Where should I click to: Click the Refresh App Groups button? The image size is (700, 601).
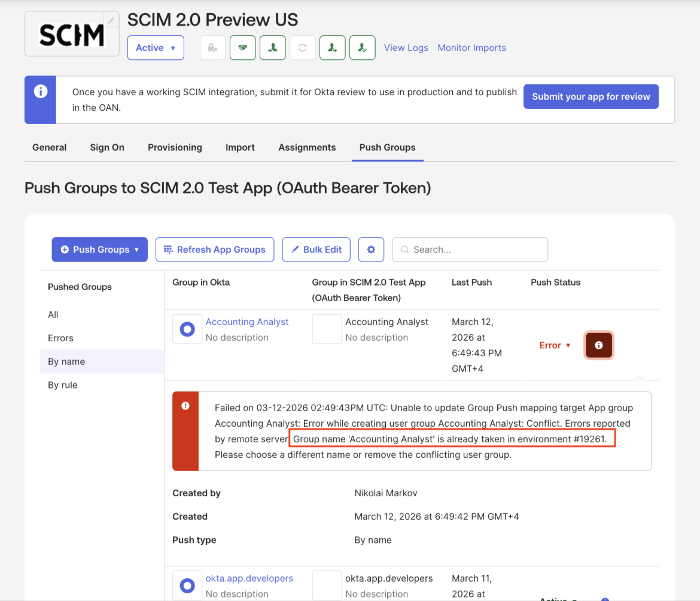[215, 250]
